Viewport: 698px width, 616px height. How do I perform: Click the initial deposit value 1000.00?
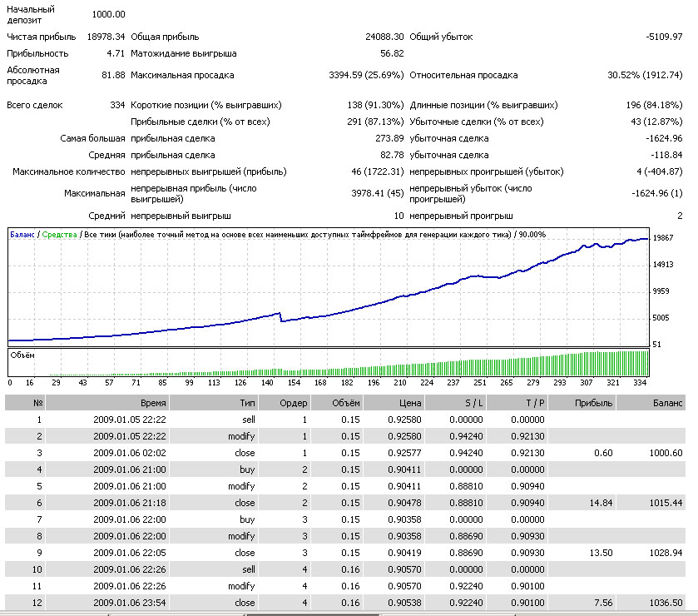109,14
